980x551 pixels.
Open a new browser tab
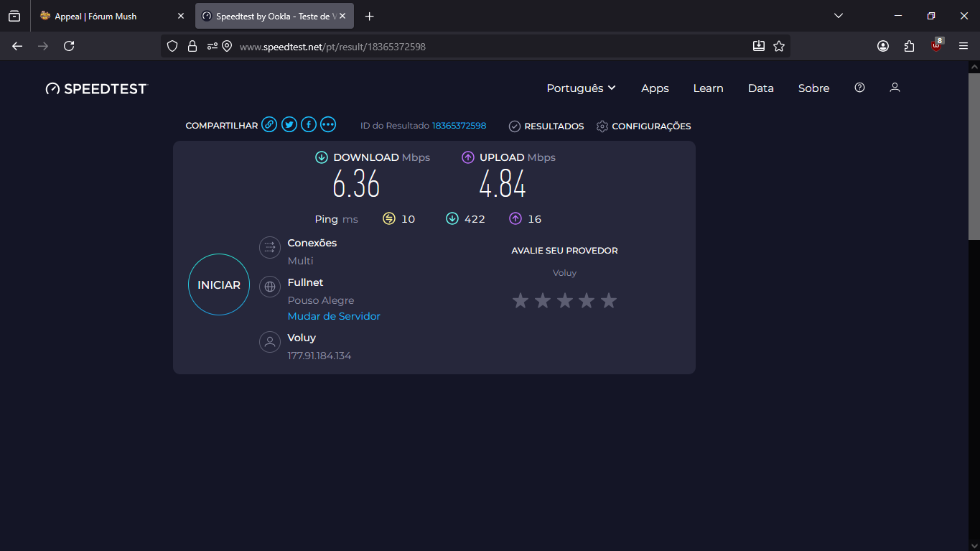coord(370,16)
